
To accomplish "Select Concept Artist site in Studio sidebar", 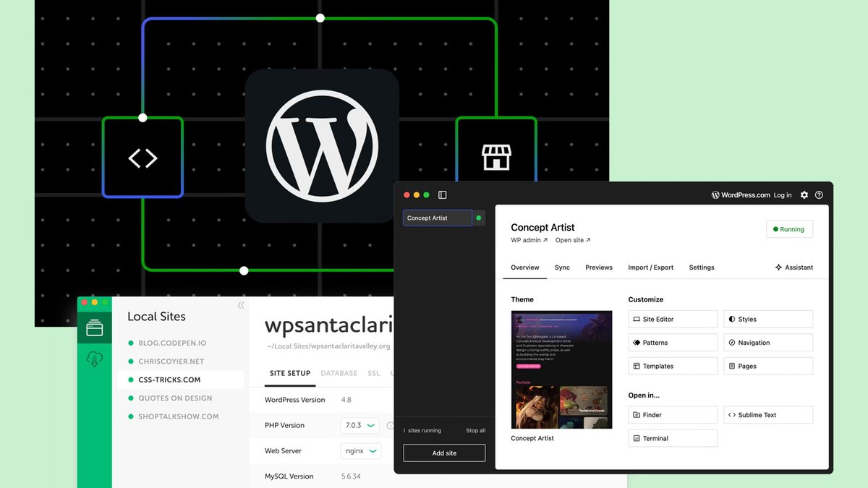I will point(438,218).
